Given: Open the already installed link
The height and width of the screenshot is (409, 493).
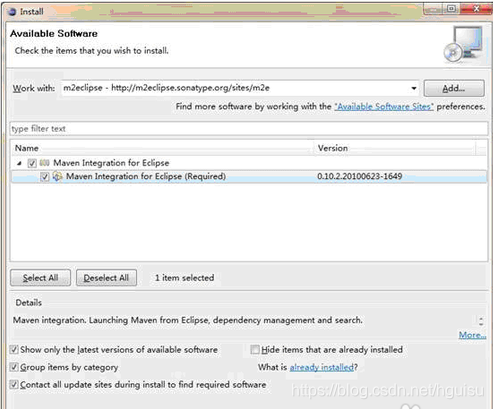Looking at the screenshot, I should 322,367.
